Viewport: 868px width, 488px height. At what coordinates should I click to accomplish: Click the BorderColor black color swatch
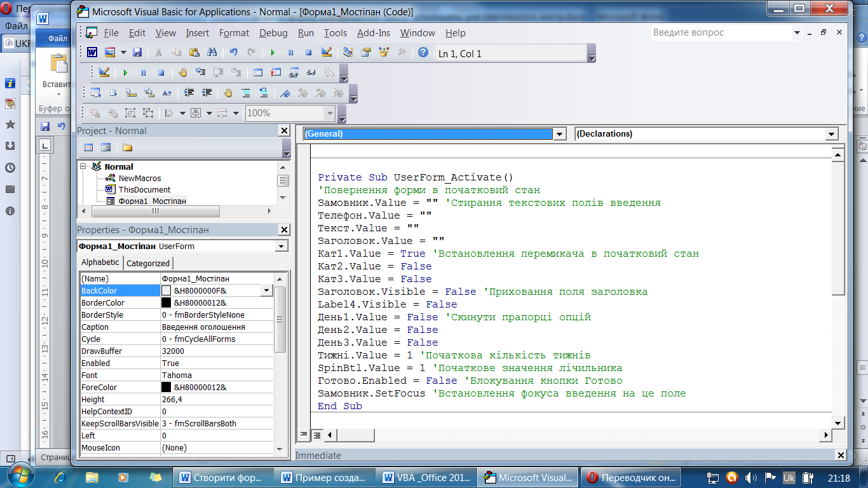click(166, 302)
